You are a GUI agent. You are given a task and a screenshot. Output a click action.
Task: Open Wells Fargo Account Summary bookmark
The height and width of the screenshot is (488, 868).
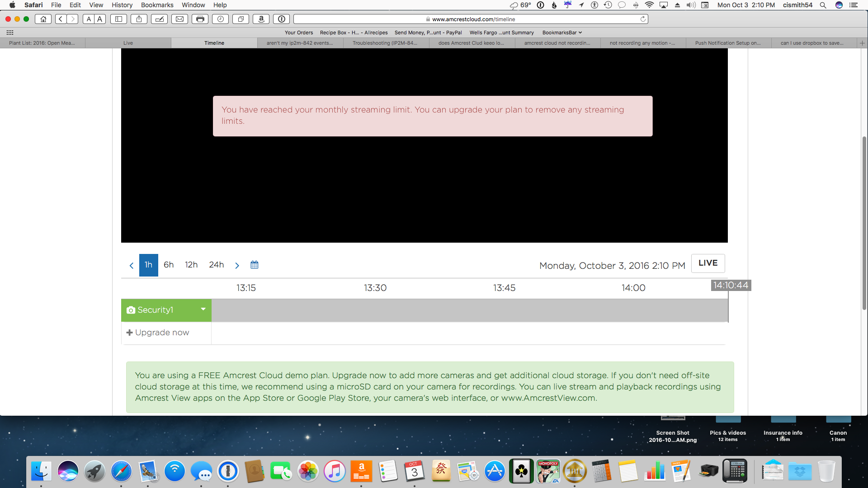(x=501, y=33)
